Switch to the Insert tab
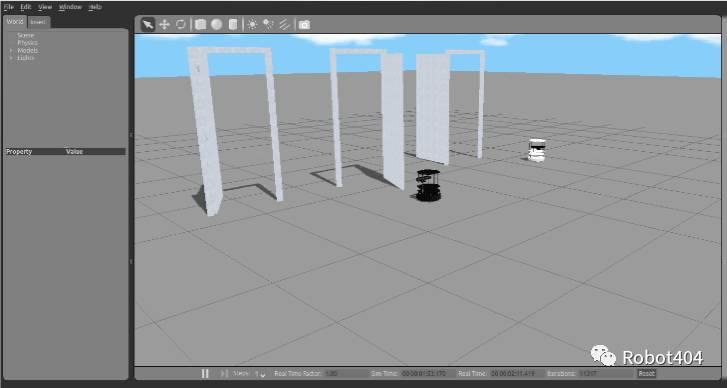Image resolution: width=727 pixels, height=388 pixels. [38, 22]
